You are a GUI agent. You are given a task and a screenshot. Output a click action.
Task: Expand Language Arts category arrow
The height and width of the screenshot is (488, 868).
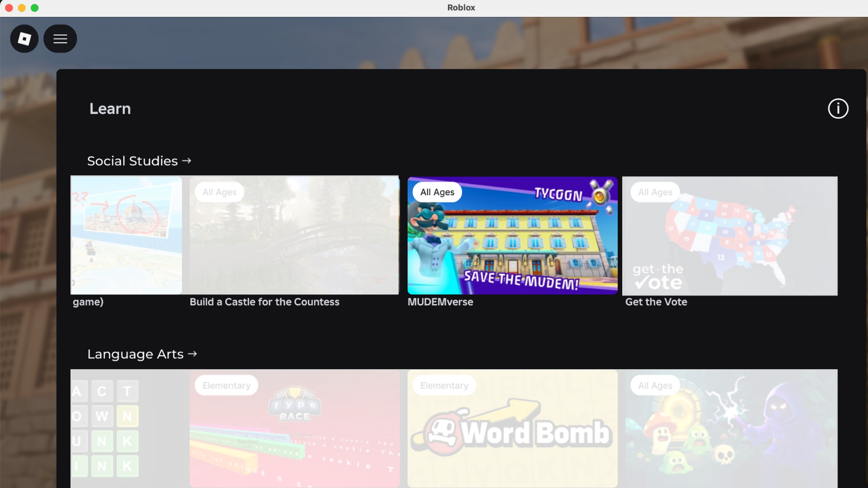click(x=192, y=354)
